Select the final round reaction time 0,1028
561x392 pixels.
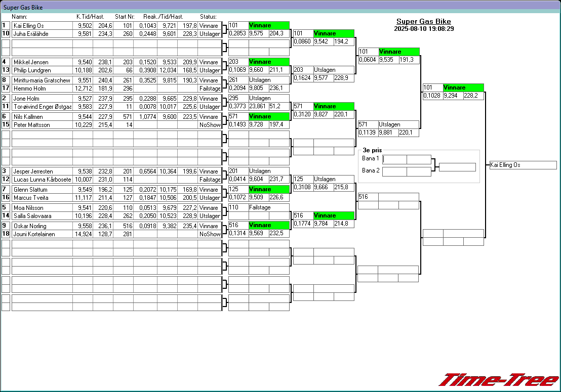pos(433,96)
